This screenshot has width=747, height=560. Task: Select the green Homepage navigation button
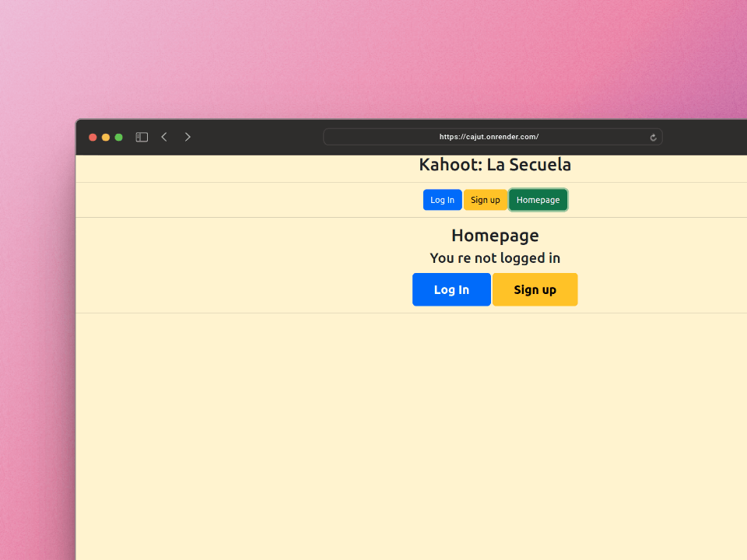[x=538, y=200]
